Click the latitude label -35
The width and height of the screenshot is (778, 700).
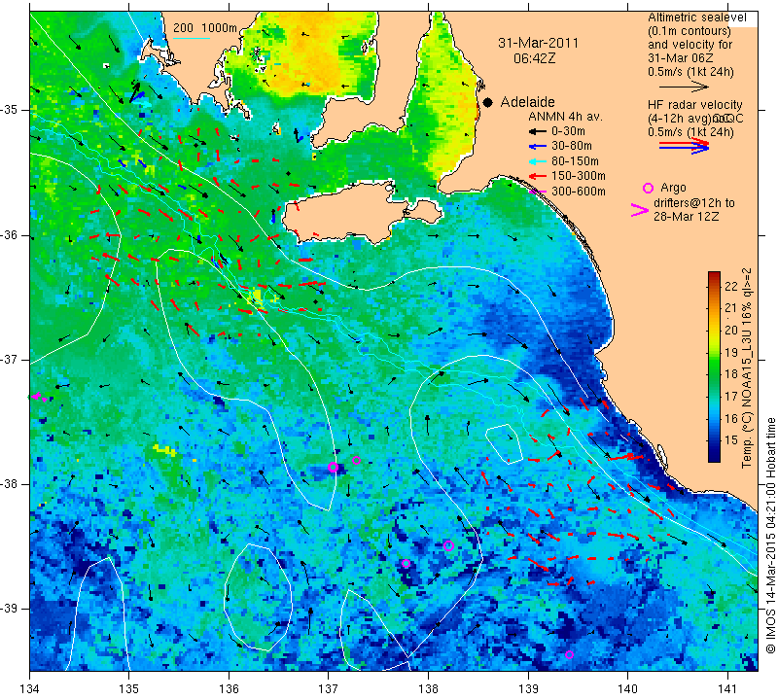[11, 110]
